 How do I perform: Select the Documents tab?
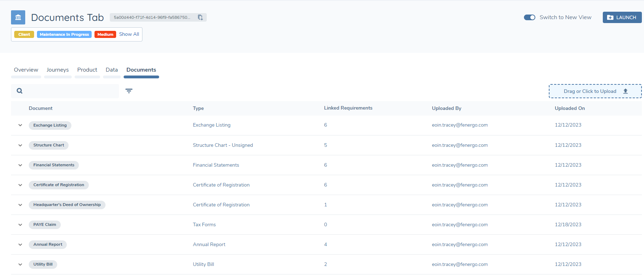click(x=141, y=70)
